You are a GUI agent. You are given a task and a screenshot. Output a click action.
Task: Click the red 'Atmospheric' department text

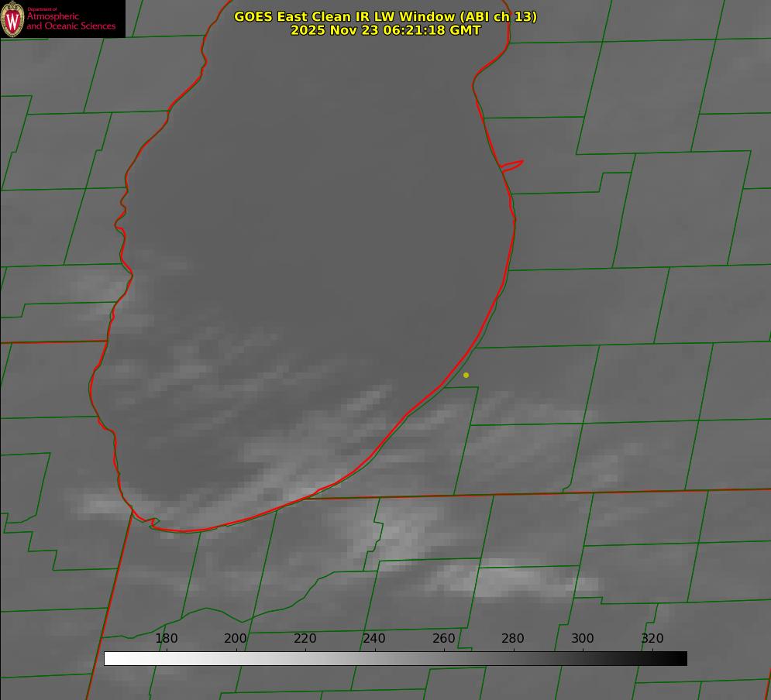[x=53, y=16]
